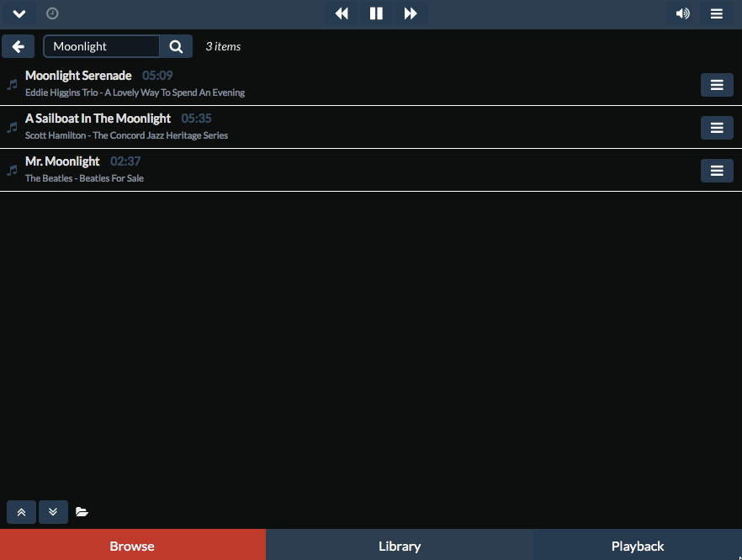The image size is (742, 560).
Task: Click Scott Hamilton Concord Jazz subtitle
Action: [126, 135]
